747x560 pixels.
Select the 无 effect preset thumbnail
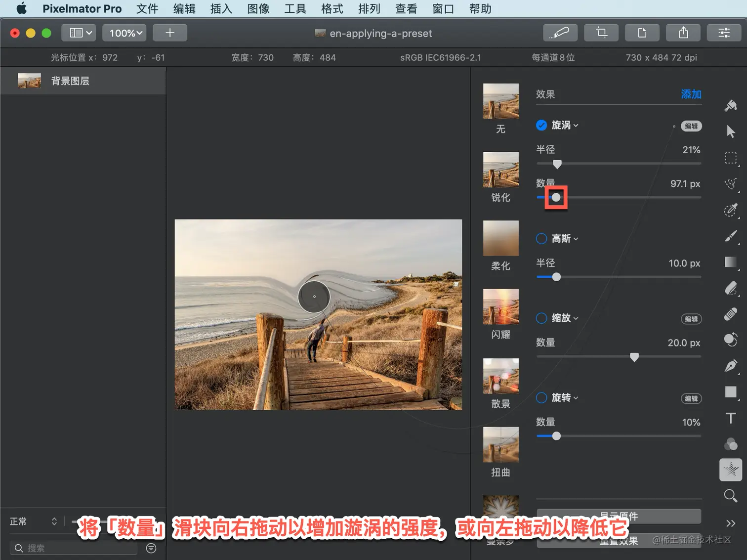tap(501, 101)
